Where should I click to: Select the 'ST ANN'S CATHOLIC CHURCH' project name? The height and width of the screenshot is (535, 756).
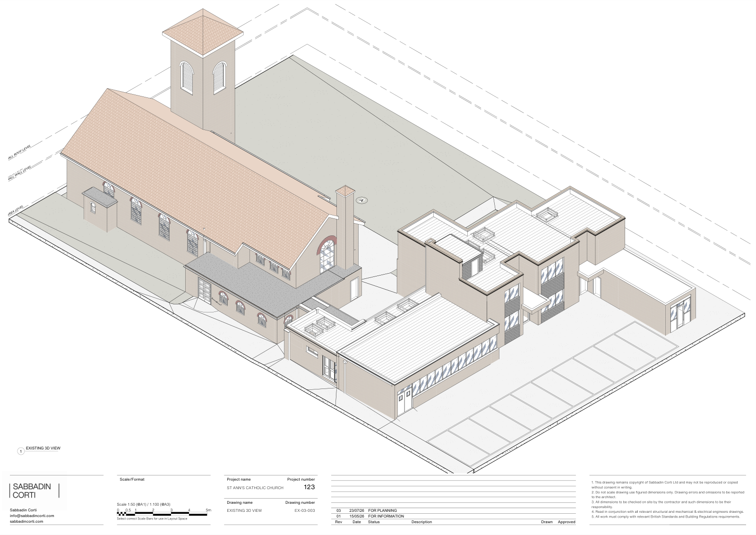click(x=255, y=488)
